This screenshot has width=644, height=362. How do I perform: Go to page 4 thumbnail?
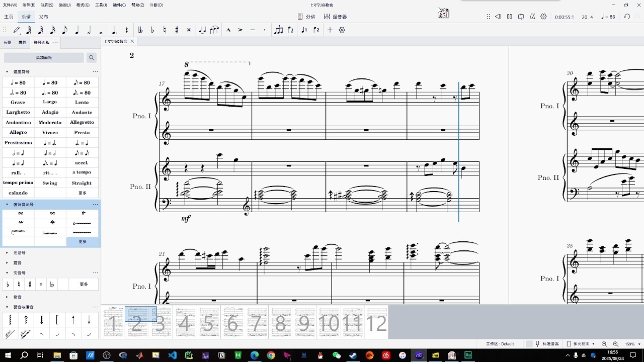(185, 322)
